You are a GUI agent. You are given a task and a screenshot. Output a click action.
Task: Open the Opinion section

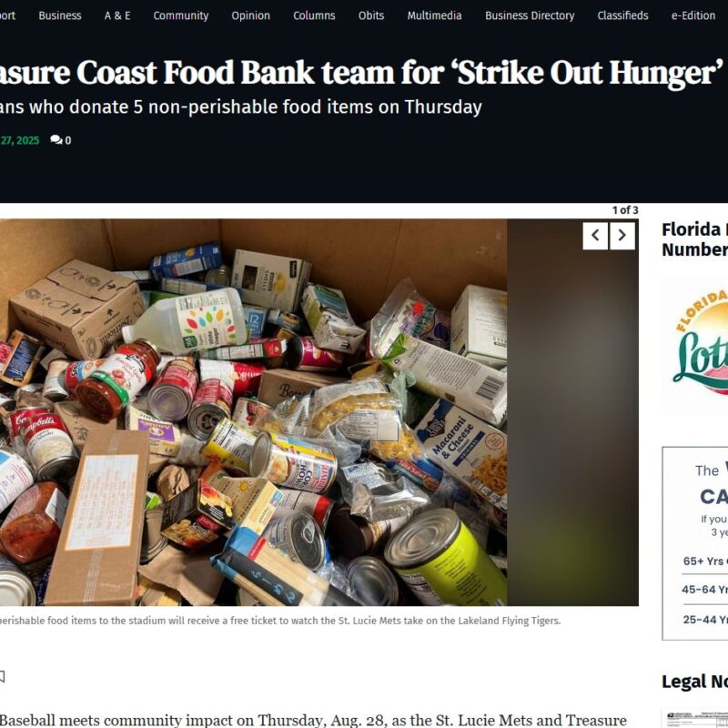[x=251, y=15]
